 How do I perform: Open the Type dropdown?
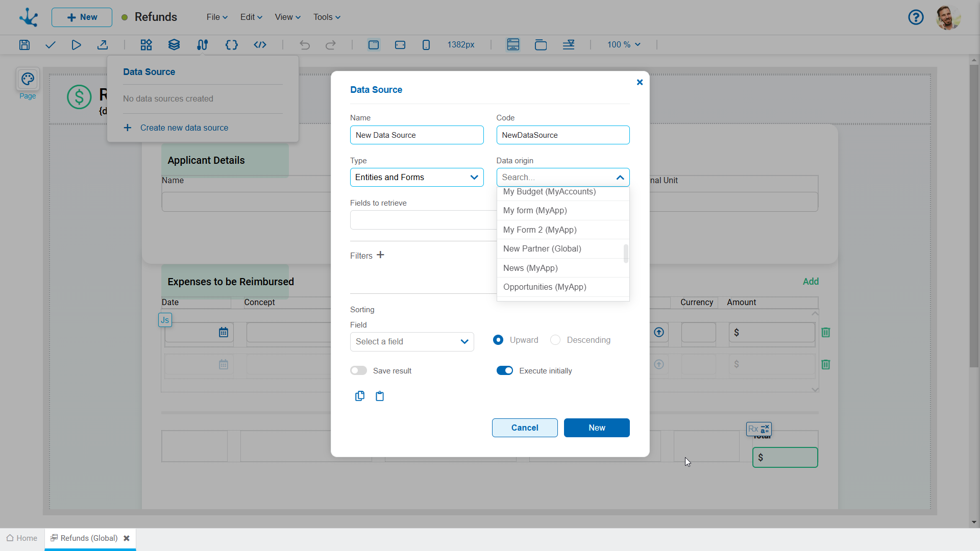click(x=416, y=178)
